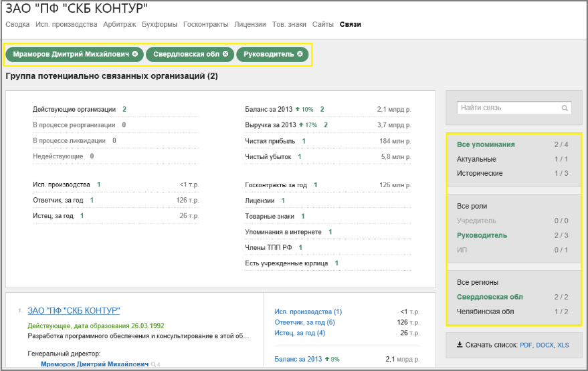Click the download icon near Скачать список

click(x=460, y=344)
